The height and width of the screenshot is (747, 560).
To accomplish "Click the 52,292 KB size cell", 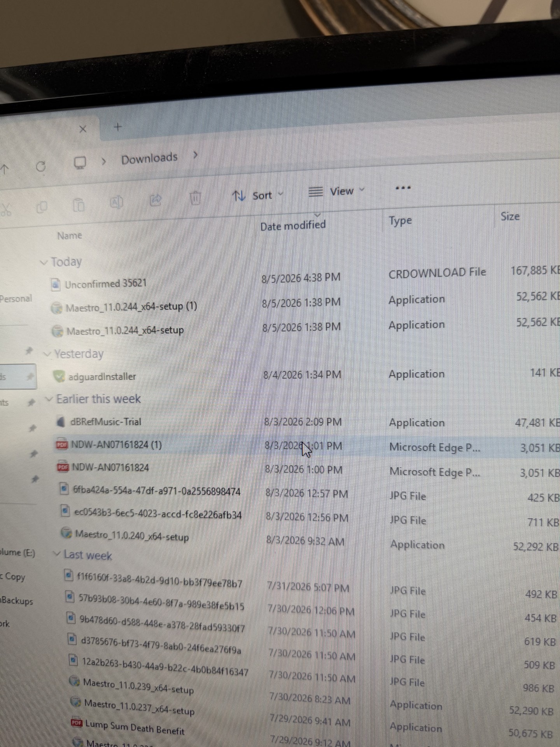I will point(536,547).
